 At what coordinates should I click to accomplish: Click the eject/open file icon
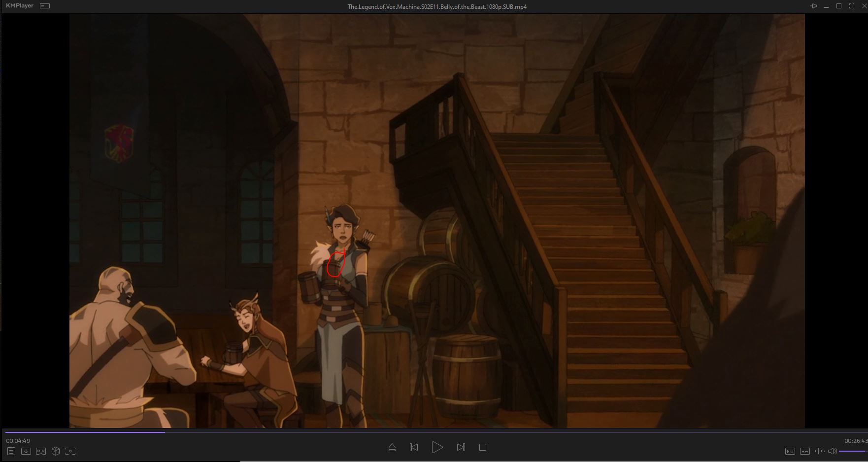(392, 447)
